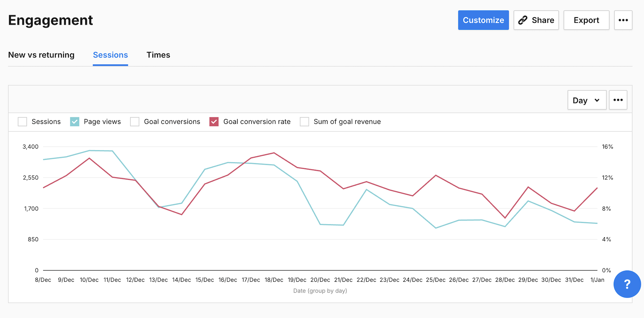Screen dimensions: 644x318
Task: Click the chain link icon in Share
Action: pos(523,20)
